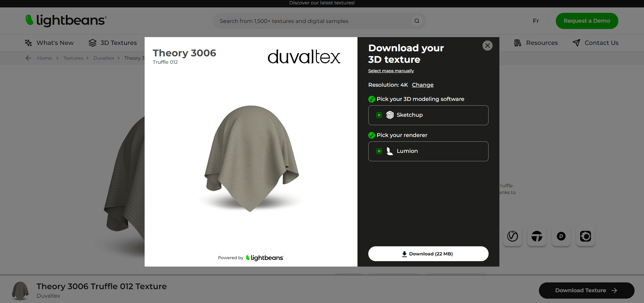
Task: Click the Powered by lightbeans logo
Action: (265, 258)
